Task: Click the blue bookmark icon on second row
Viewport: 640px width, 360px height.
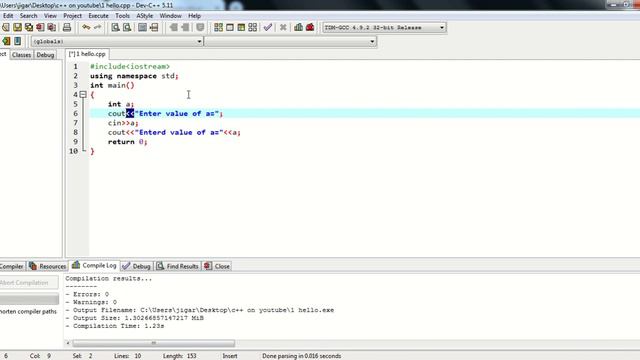Action: (18, 41)
